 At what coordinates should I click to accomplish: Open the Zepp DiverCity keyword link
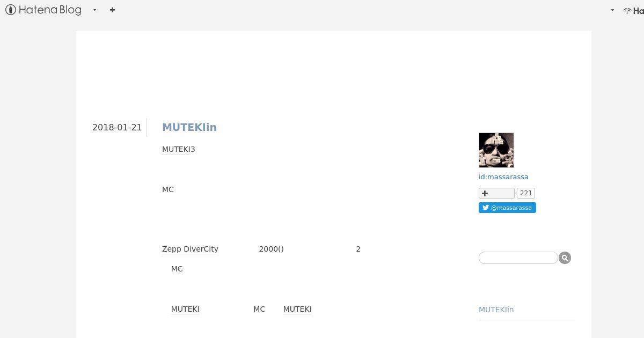190,249
